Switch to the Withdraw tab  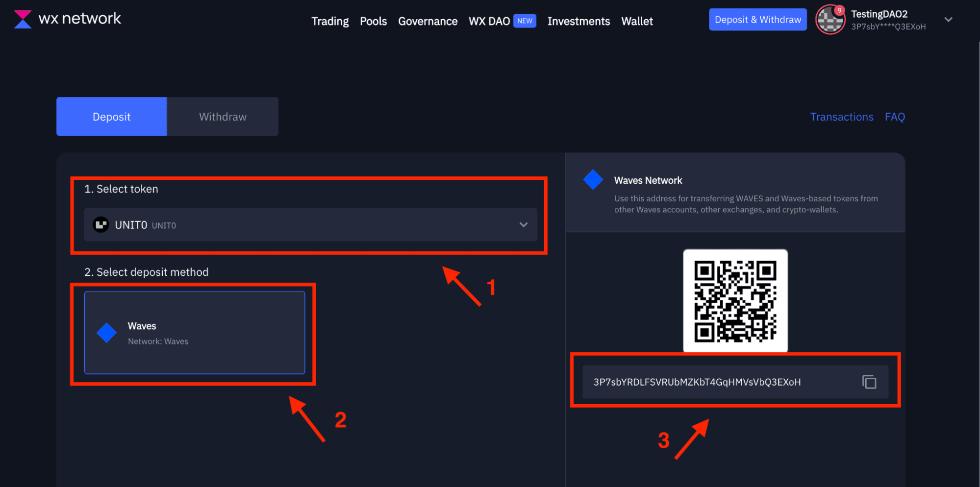tap(223, 117)
